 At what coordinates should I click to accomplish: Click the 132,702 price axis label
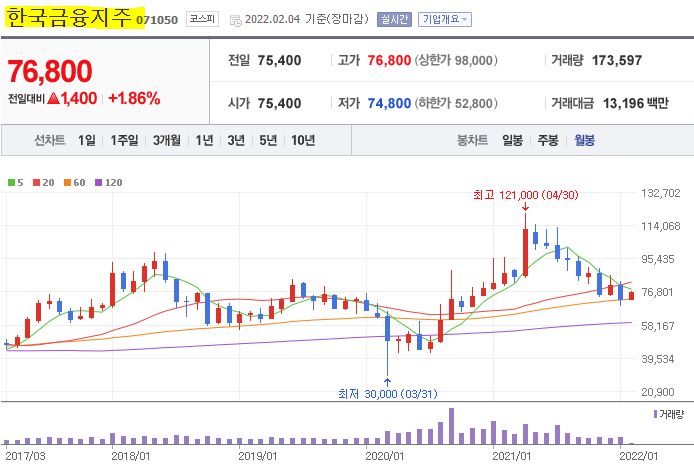661,193
